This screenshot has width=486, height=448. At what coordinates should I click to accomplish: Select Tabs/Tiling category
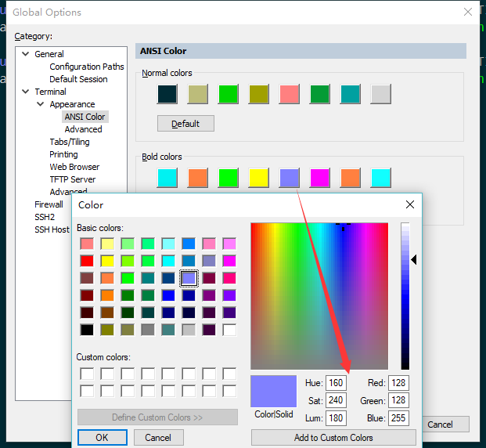tap(70, 142)
